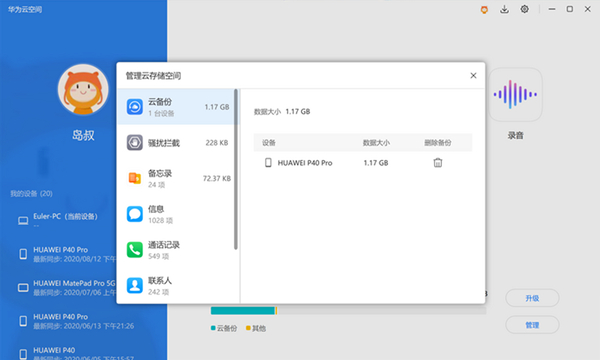Select the 云备份 cloud backup category
This screenshot has height=360, width=600.
coord(176,107)
